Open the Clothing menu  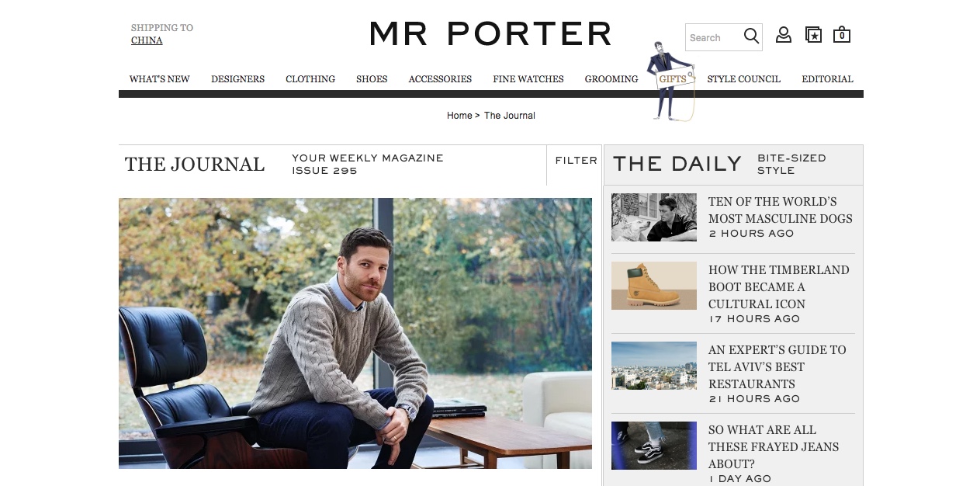coord(310,79)
